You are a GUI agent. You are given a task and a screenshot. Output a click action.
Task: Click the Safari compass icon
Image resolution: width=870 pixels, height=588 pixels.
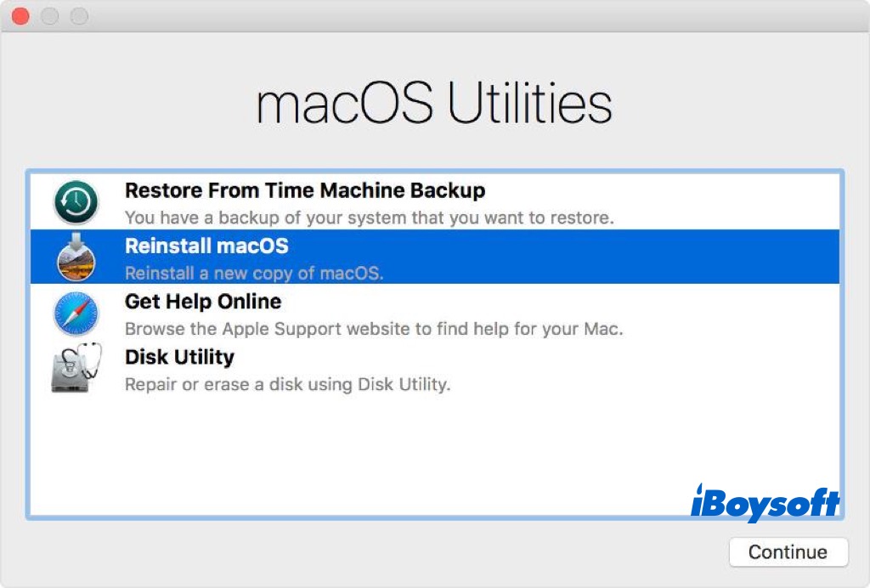[x=76, y=313]
